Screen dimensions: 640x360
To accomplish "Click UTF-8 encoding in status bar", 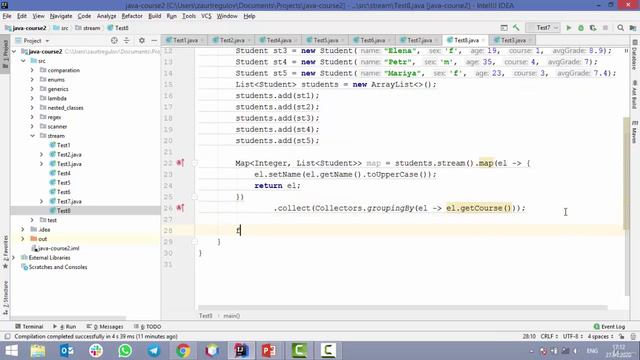I will [x=573, y=336].
